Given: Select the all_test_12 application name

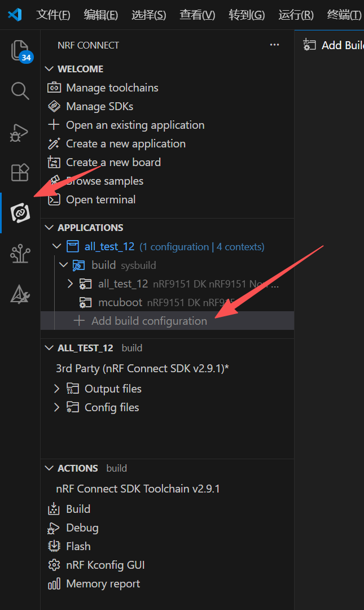Looking at the screenshot, I should click(x=109, y=247).
